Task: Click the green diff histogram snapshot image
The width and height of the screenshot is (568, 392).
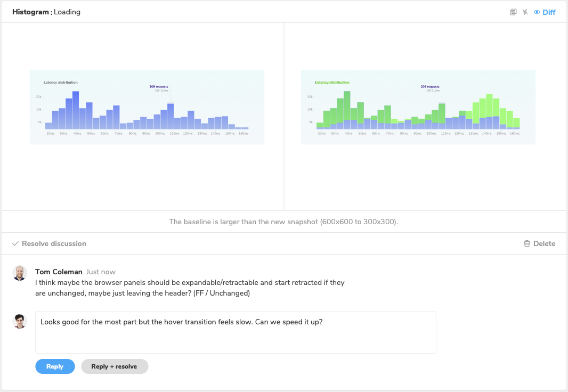Action: [x=418, y=107]
